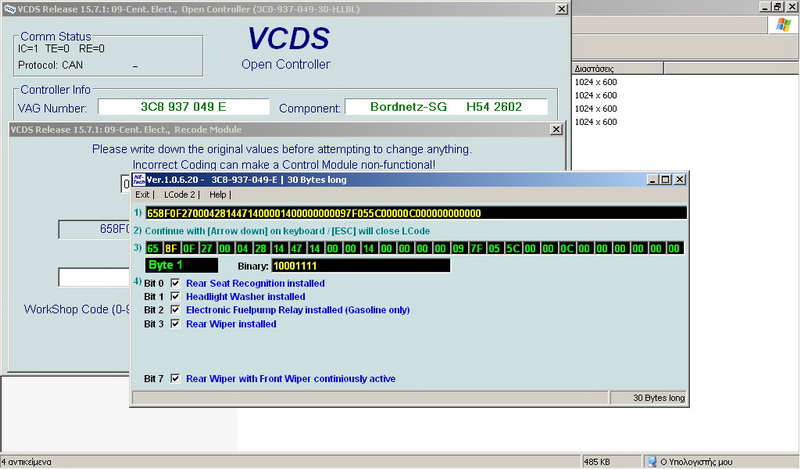The height and width of the screenshot is (469, 800).
Task: Select byte cell with value 05
Action: [x=494, y=249]
